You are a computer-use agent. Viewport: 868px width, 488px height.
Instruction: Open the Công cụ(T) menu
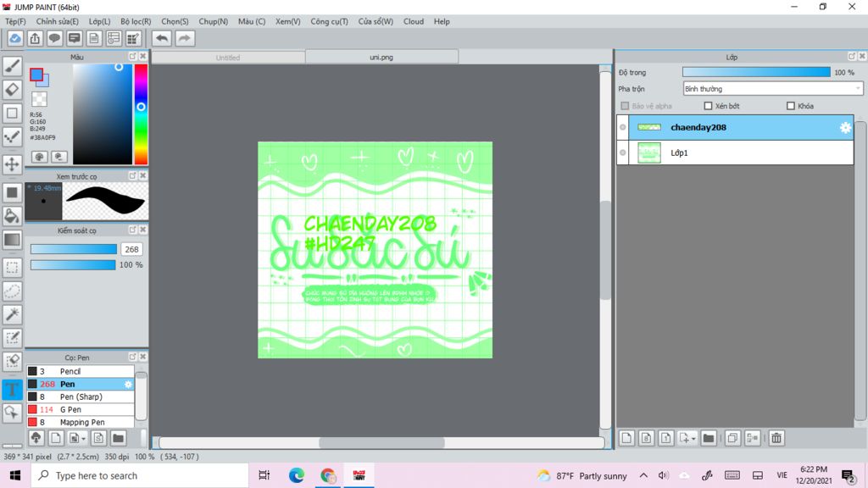click(x=329, y=21)
